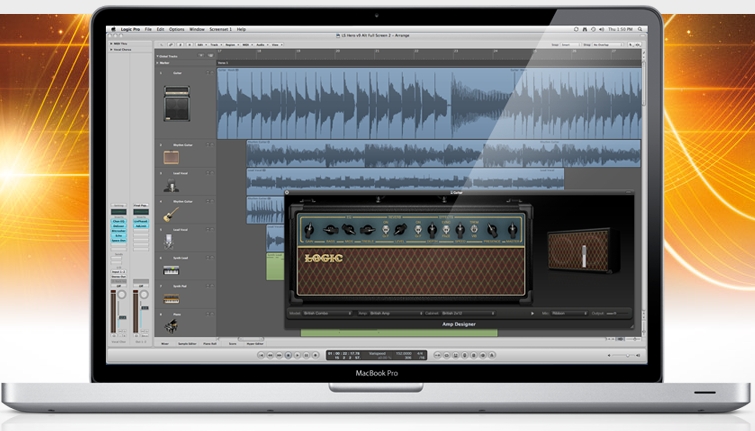Screen dimensions: 755x431
Task: Click the Forward transport button
Action: [x=279, y=355]
